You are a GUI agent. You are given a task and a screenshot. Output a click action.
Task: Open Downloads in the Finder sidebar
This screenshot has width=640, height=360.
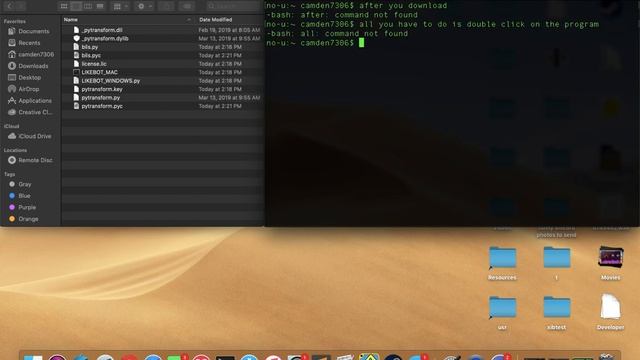[28, 66]
